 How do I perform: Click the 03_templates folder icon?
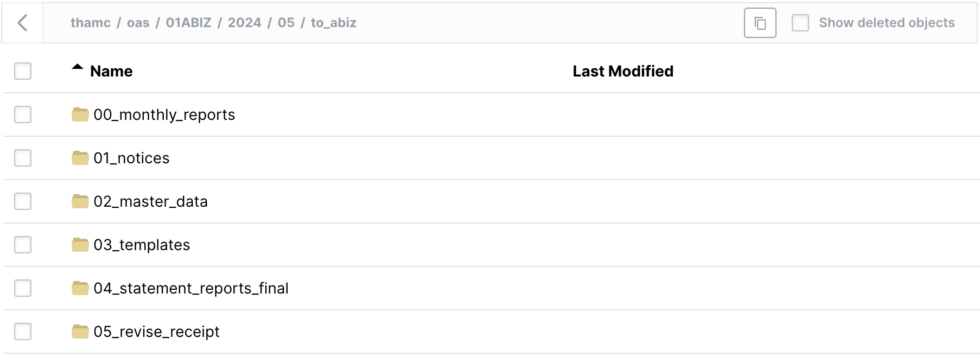tap(80, 245)
